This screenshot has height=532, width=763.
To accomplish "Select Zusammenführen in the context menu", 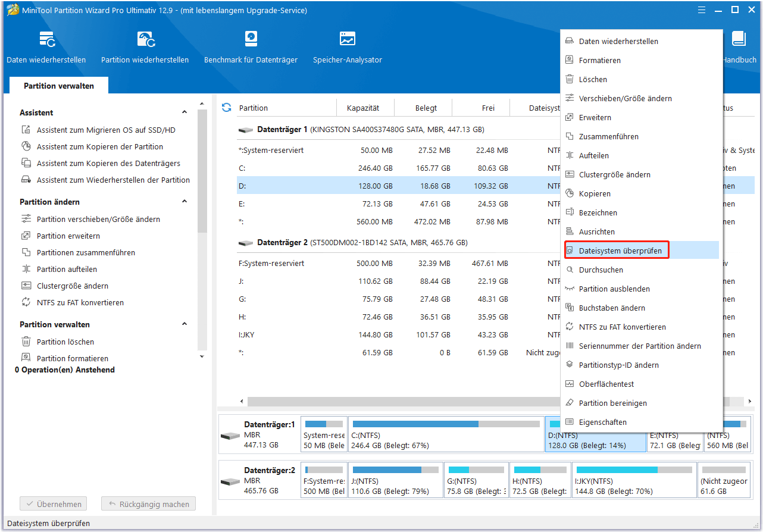I will pyautogui.click(x=642, y=136).
